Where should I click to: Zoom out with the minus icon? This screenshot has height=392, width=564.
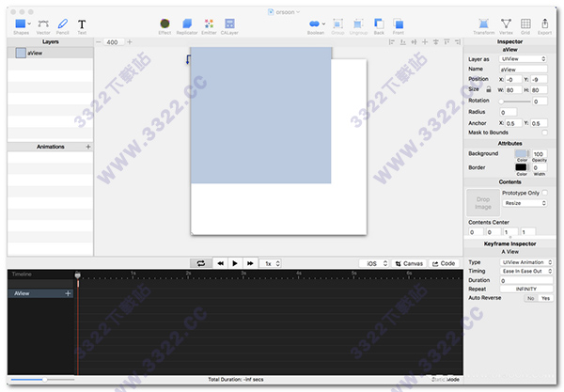[98, 42]
